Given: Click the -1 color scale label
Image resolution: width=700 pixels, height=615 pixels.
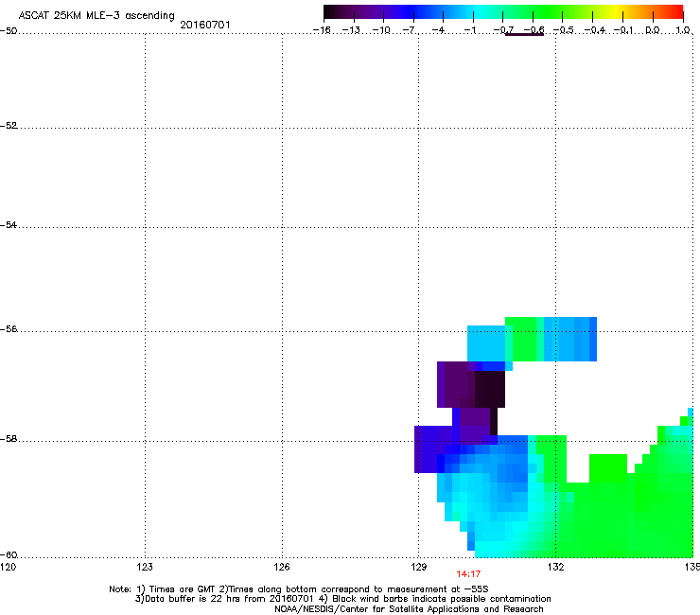Looking at the screenshot, I should (x=470, y=30).
